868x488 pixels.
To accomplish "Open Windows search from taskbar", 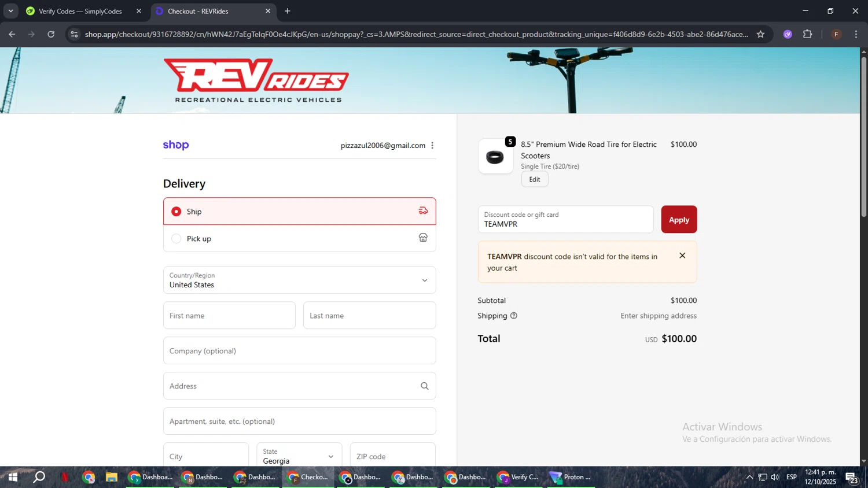I will click(x=39, y=477).
